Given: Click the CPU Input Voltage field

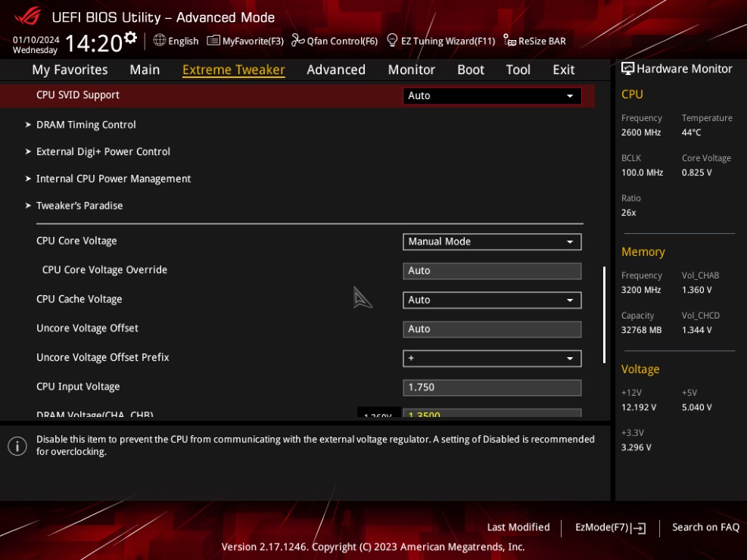Looking at the screenshot, I should (x=492, y=387).
